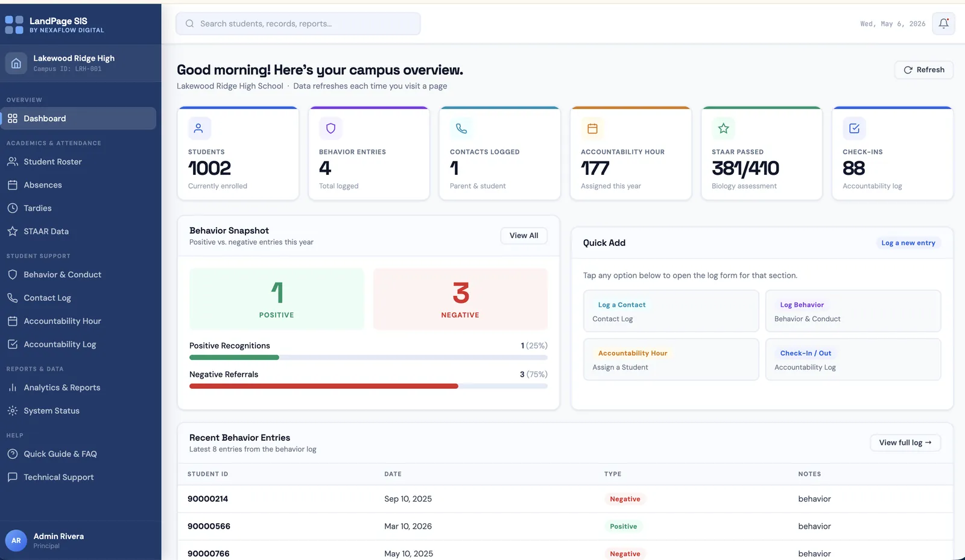Open the Dashboard page
The image size is (965, 560).
point(78,119)
